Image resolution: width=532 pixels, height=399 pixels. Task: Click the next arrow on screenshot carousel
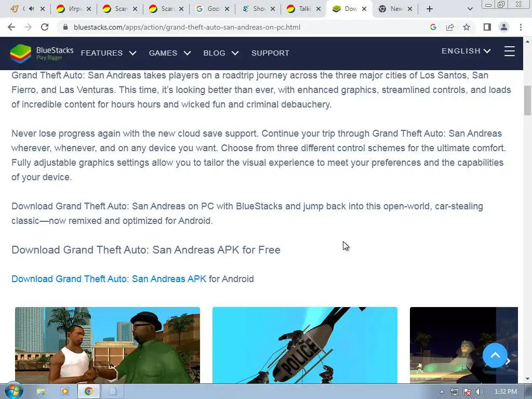click(509, 362)
